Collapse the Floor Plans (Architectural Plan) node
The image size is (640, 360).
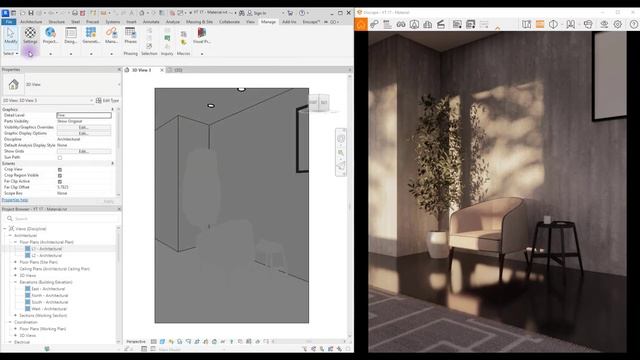pos(16,242)
